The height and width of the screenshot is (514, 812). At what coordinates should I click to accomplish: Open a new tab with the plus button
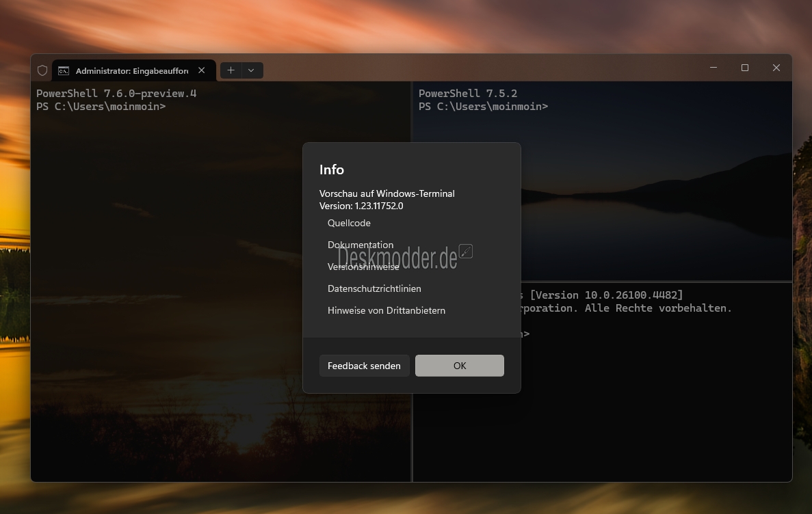231,70
